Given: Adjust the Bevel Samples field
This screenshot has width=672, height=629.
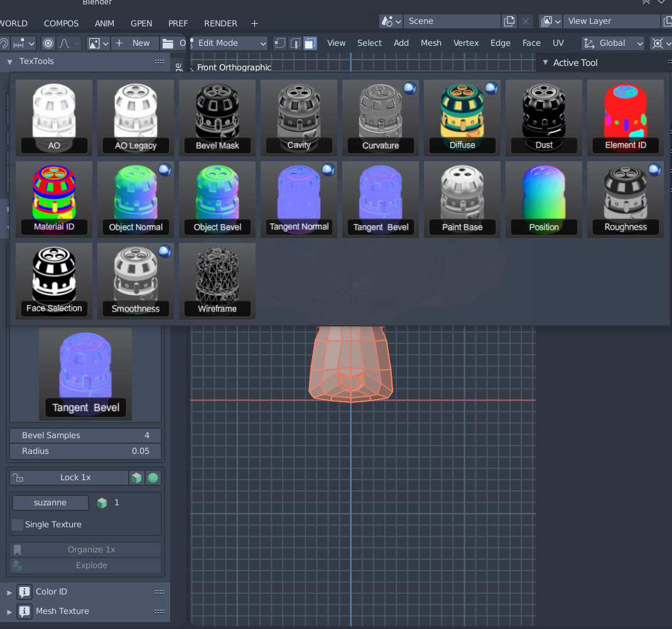Looking at the screenshot, I should coord(85,435).
